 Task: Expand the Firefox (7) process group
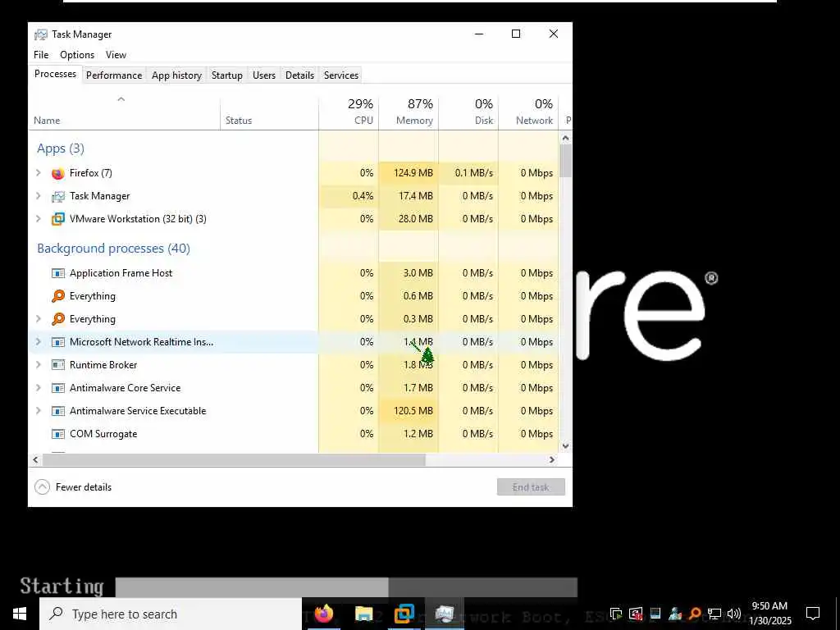(x=38, y=172)
